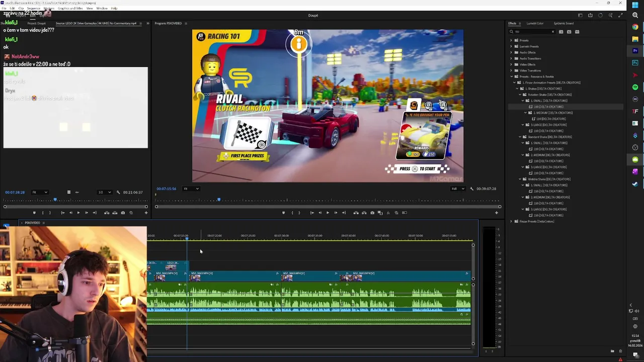Click the Program timecode 00:07:15:56
This screenshot has width=644, height=362.
click(166, 189)
